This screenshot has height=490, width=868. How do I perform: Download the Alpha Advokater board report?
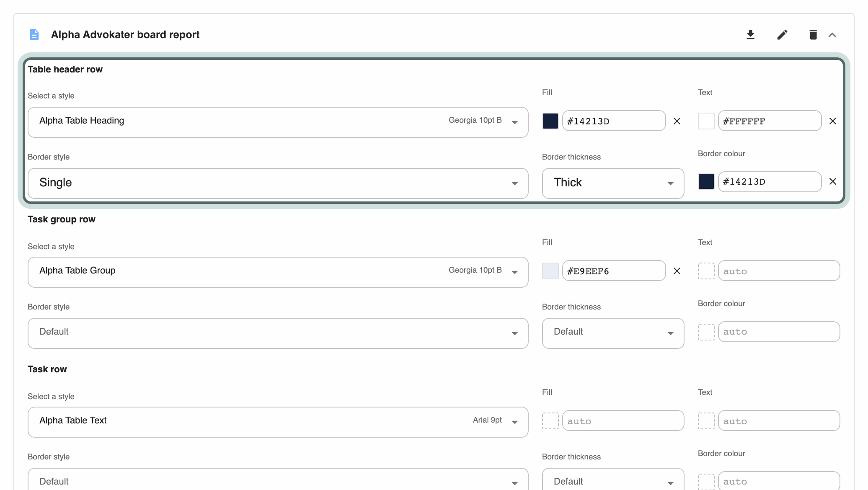pos(750,35)
